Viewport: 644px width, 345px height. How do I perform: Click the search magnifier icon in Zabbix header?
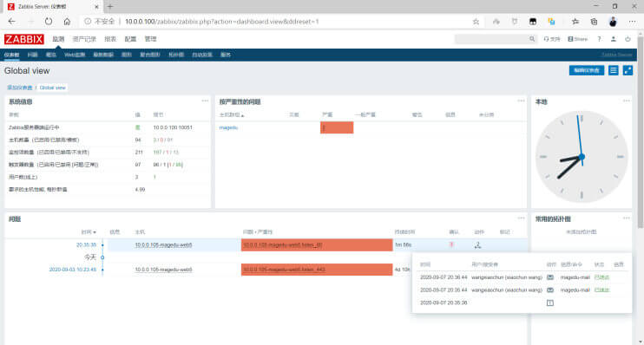(x=532, y=39)
